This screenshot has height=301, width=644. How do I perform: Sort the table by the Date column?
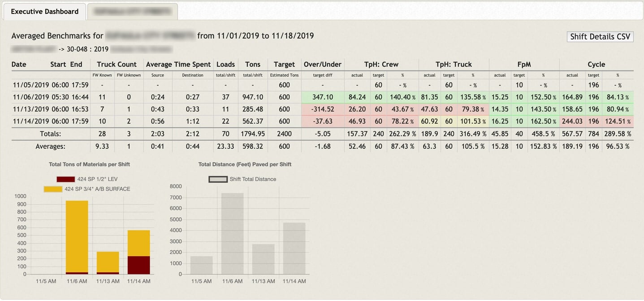[18, 64]
